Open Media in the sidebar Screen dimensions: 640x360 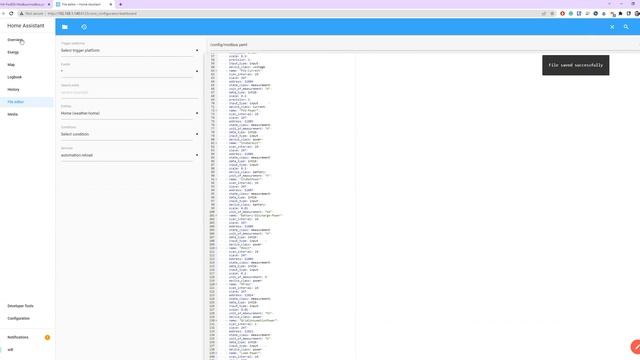pos(27,114)
